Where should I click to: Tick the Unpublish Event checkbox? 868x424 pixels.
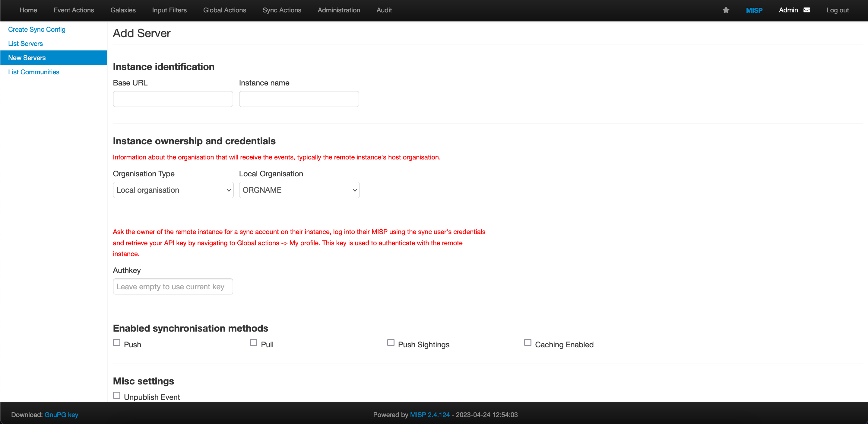tap(117, 395)
